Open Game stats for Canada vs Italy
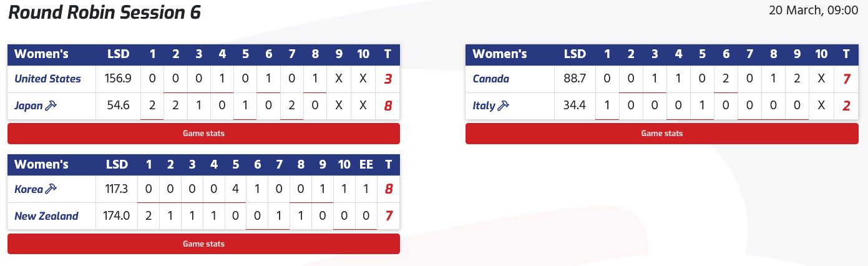Screen dimensions: 868x266 pyautogui.click(x=661, y=134)
